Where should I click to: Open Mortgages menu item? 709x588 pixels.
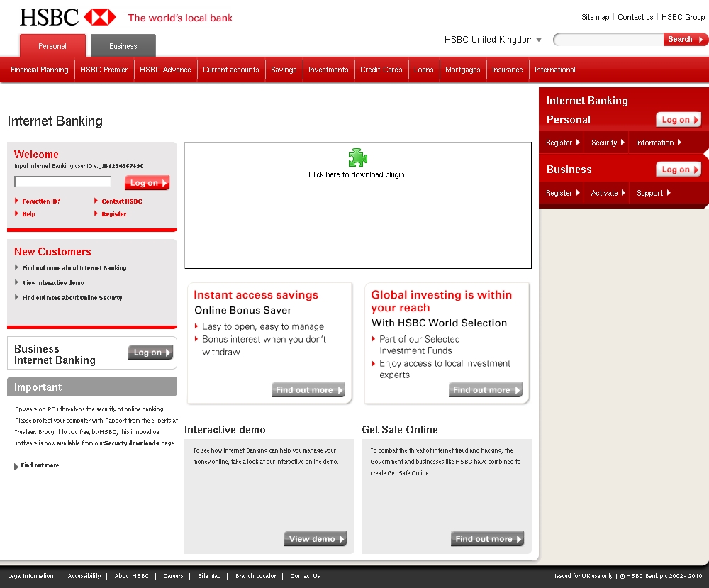point(462,70)
